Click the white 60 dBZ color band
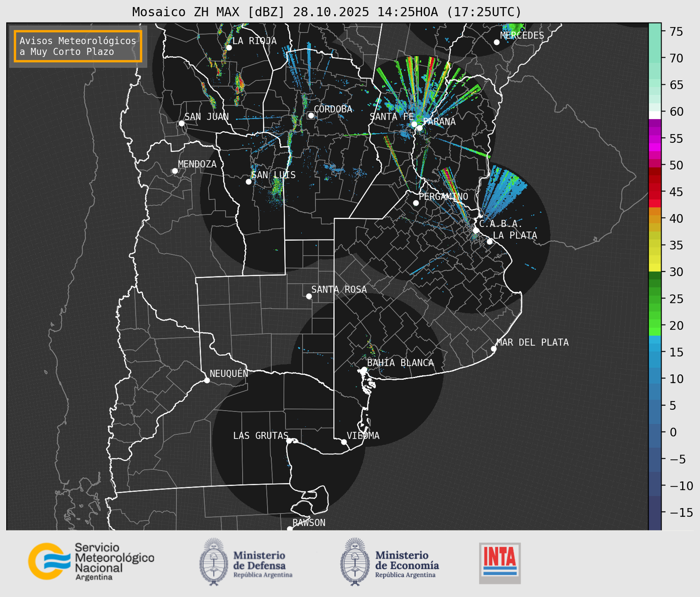The width and height of the screenshot is (700, 597). point(655,115)
